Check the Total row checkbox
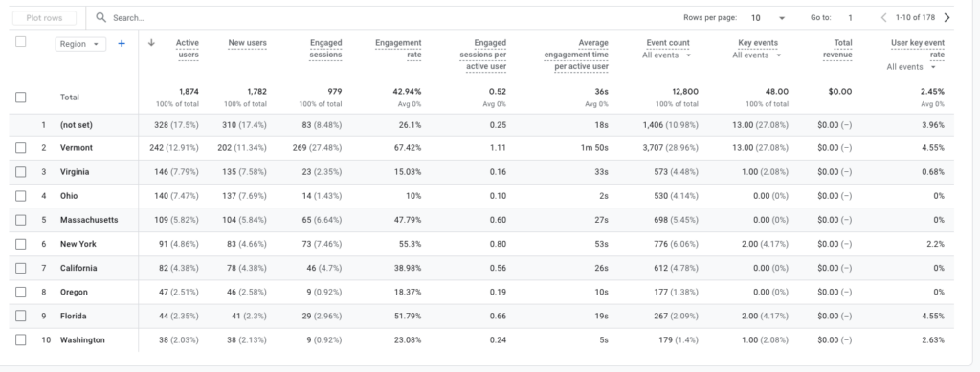The image size is (980, 372). coord(21,98)
